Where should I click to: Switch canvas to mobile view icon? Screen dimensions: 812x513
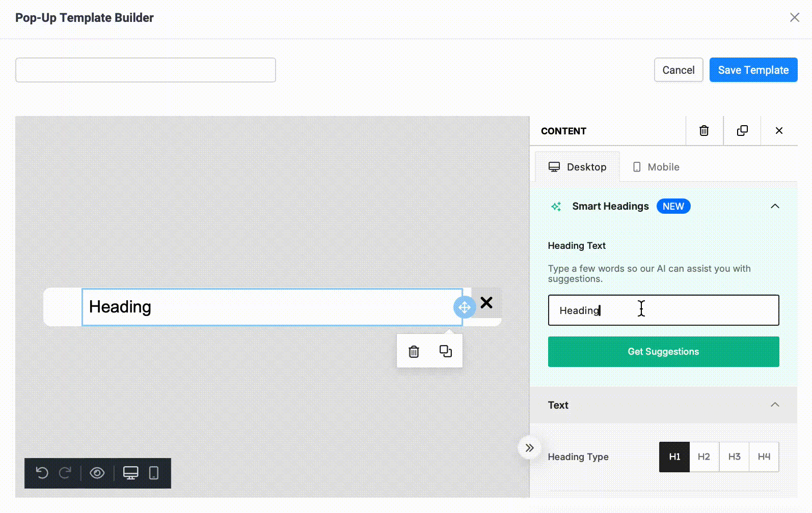pyautogui.click(x=153, y=473)
